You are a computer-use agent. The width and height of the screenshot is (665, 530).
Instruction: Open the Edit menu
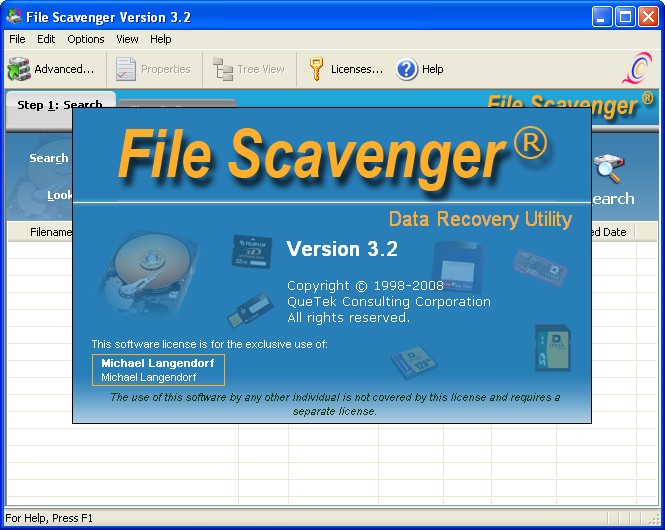46,39
